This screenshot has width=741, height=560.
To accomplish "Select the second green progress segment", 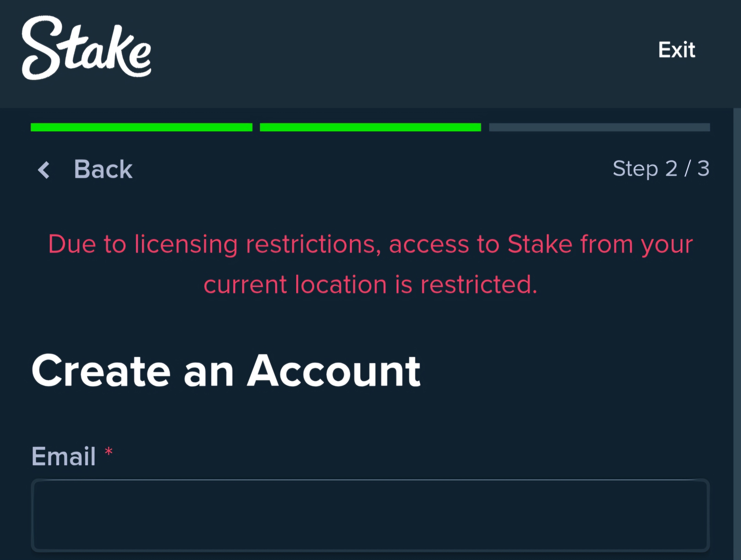I will (370, 127).
